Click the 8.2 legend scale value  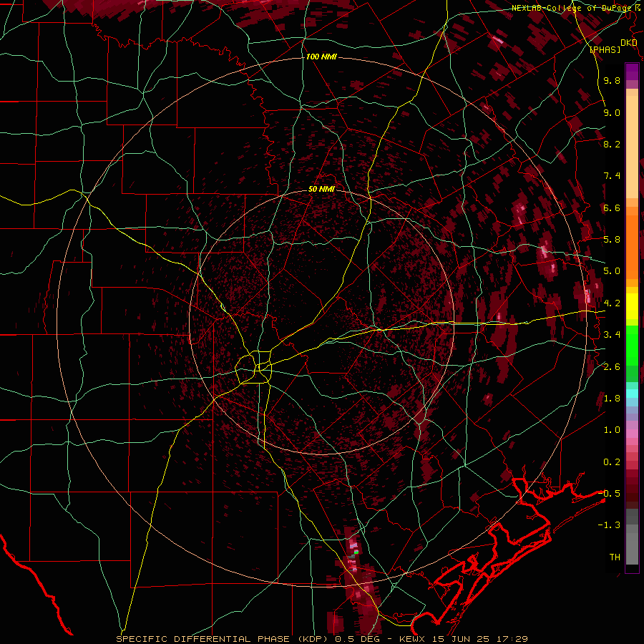pos(612,144)
